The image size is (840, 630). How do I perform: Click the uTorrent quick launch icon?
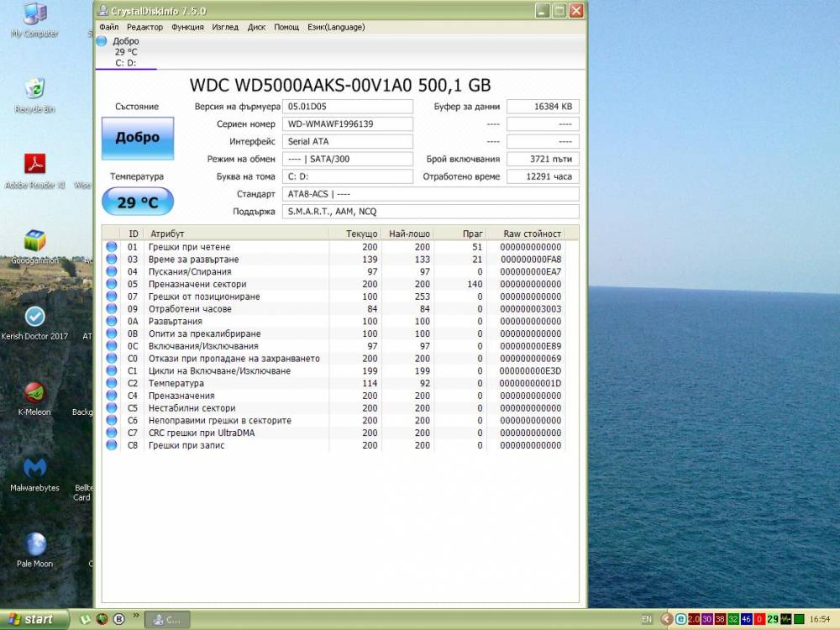85,619
